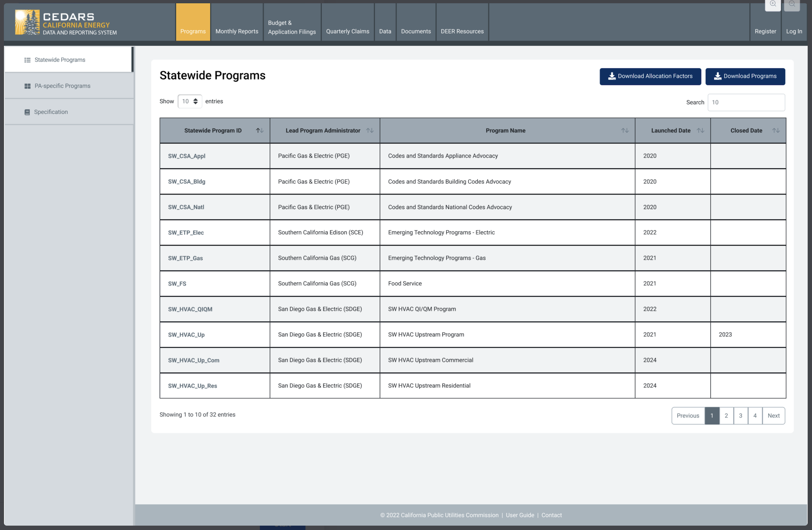The width and height of the screenshot is (812, 530).
Task: Open the Monthly Reports tab
Action: (237, 31)
